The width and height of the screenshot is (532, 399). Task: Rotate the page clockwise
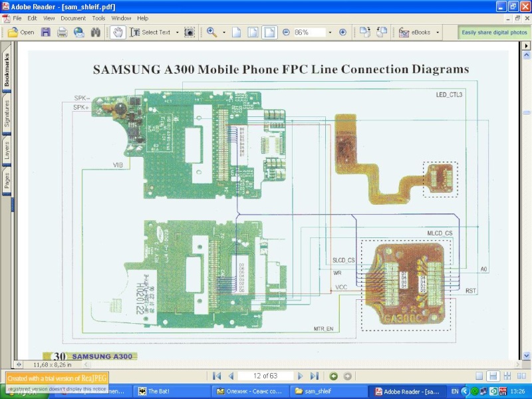(365, 32)
